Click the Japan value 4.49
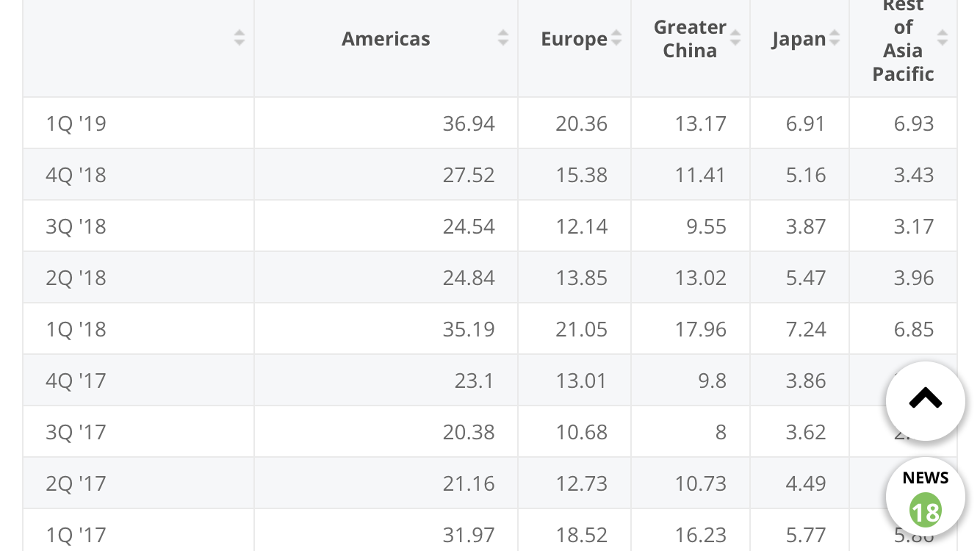Viewport: 980px width, 551px height. coord(806,483)
